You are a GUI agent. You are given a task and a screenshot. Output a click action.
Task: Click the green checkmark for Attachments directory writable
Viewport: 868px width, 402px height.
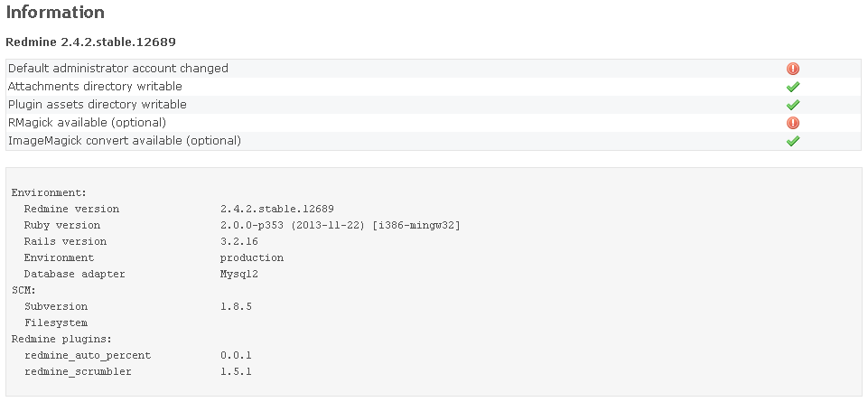pos(793,87)
